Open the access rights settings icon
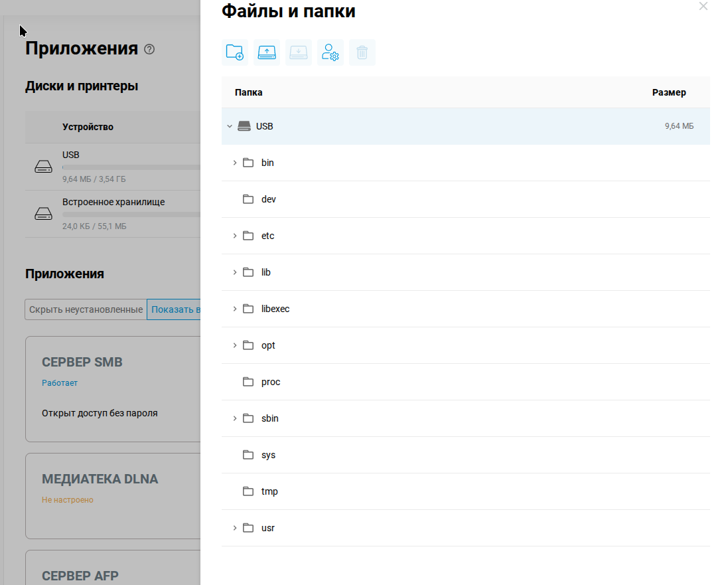Viewport: 728px width, 585px height. pyautogui.click(x=330, y=52)
